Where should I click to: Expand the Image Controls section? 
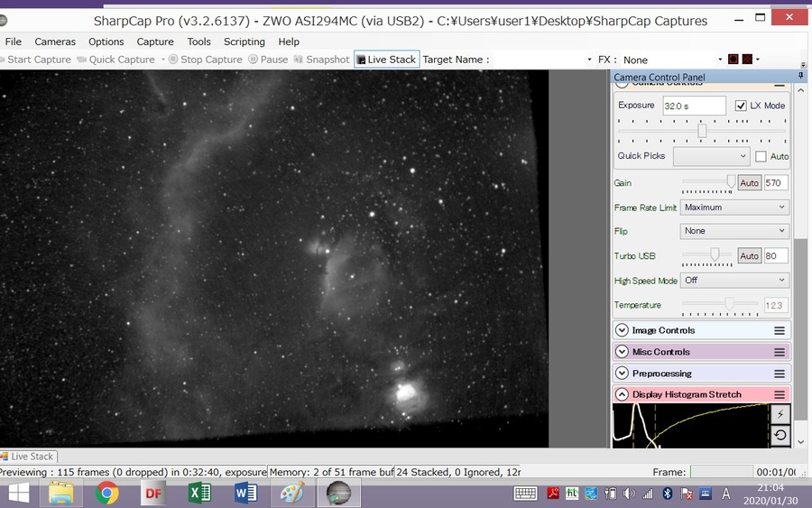[622, 330]
